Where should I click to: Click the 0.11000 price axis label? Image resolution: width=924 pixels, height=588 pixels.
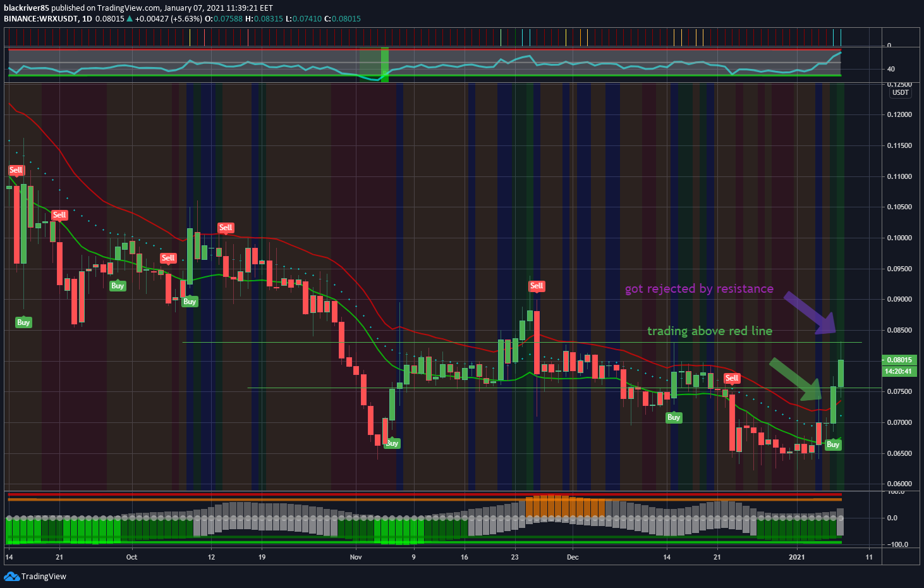pos(899,176)
